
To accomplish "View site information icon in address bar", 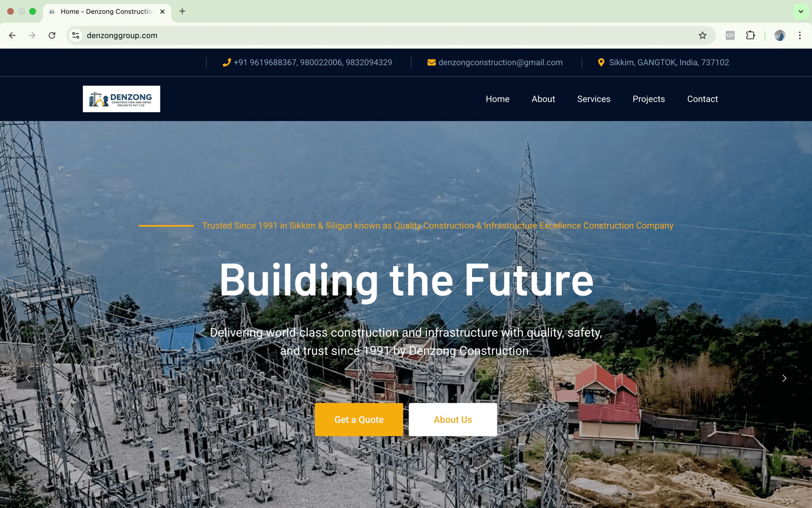I will [x=76, y=36].
